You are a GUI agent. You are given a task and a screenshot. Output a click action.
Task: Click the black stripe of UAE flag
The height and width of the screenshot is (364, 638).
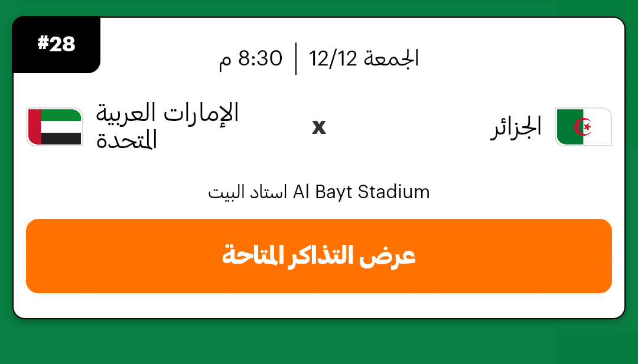tap(61, 139)
